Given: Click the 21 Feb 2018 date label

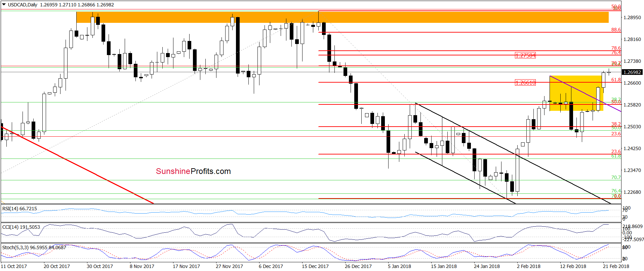Looking at the screenshot, I should pyautogui.click(x=616, y=266).
